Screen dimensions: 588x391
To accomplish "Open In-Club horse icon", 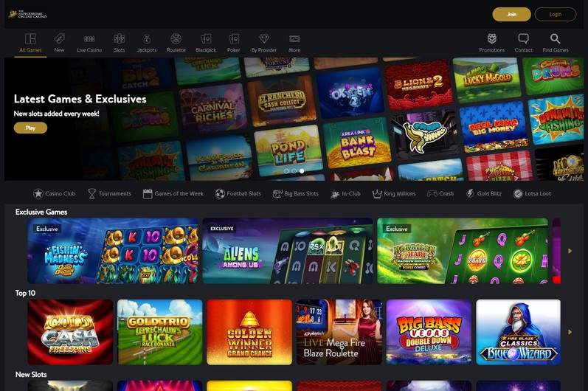I will point(334,194).
